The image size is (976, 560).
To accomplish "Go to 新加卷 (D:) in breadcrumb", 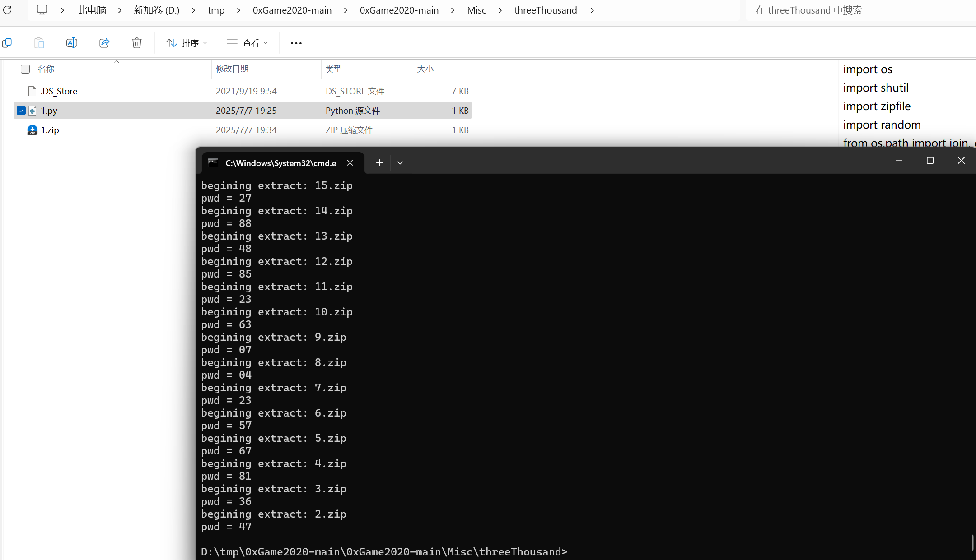I will point(157,10).
